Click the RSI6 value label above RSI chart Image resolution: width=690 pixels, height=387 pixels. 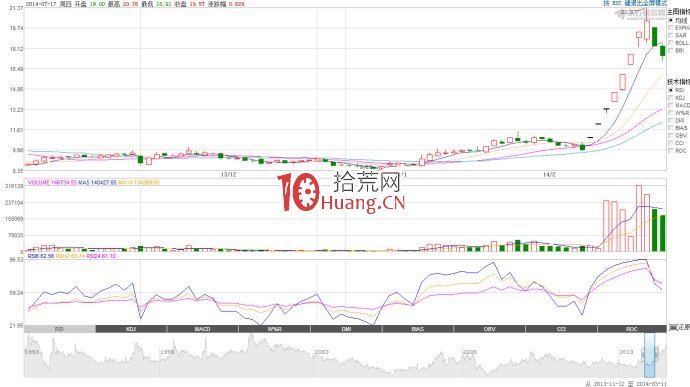41,256
